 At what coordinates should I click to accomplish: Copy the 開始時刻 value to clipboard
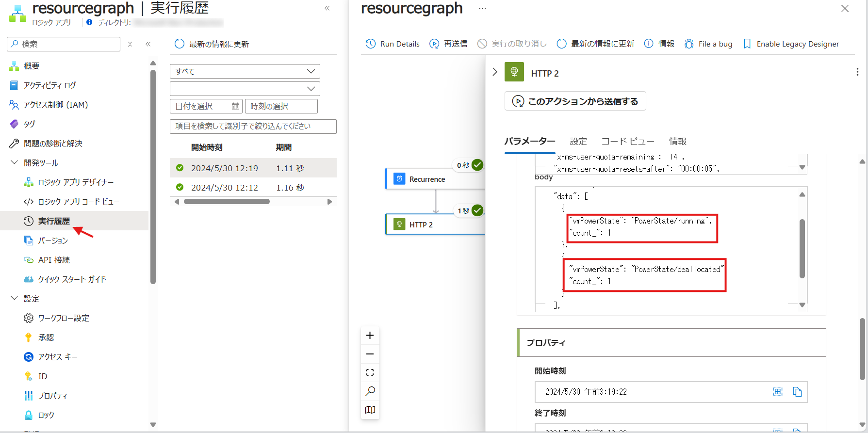pos(797,392)
